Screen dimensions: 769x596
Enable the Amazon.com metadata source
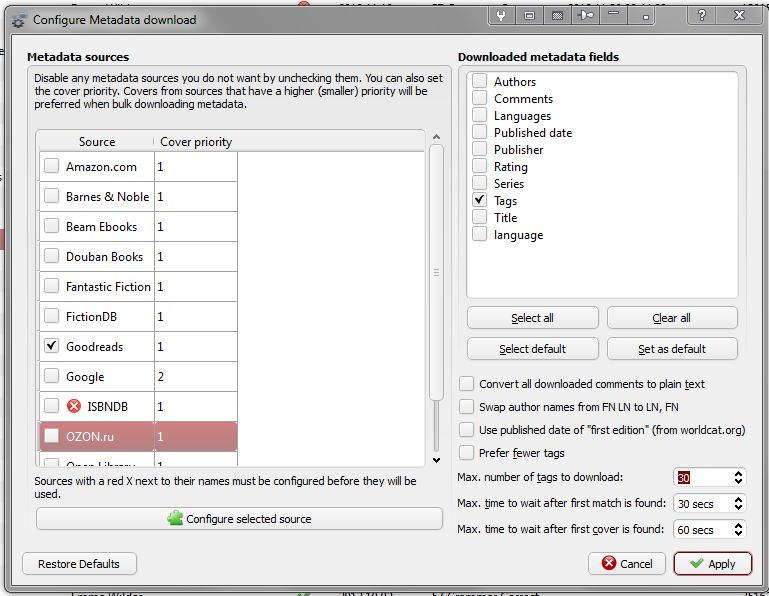(x=51, y=166)
